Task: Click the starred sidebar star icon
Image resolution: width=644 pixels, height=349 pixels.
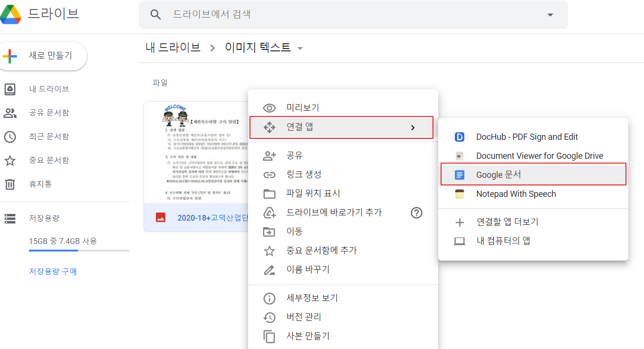Action: click(x=10, y=160)
